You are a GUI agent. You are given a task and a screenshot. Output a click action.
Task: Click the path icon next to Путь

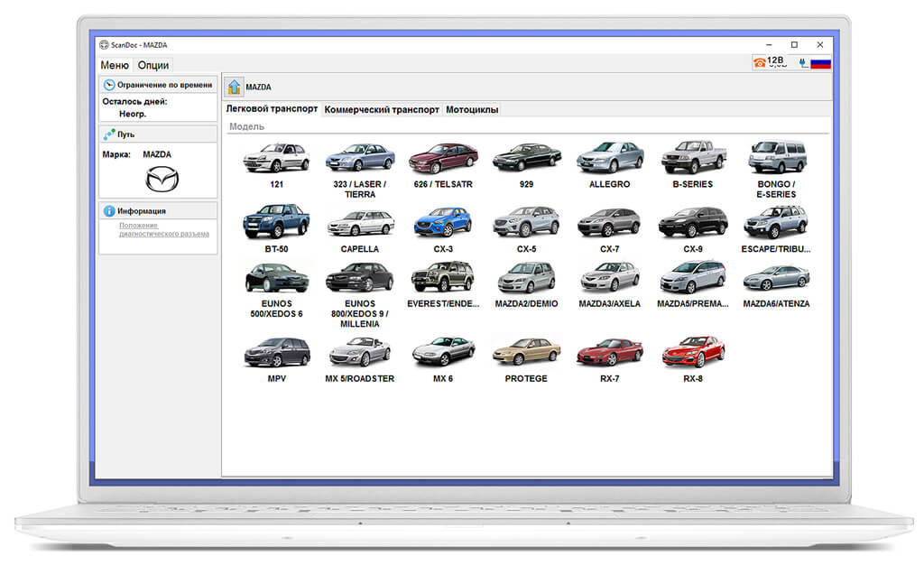click(x=109, y=134)
